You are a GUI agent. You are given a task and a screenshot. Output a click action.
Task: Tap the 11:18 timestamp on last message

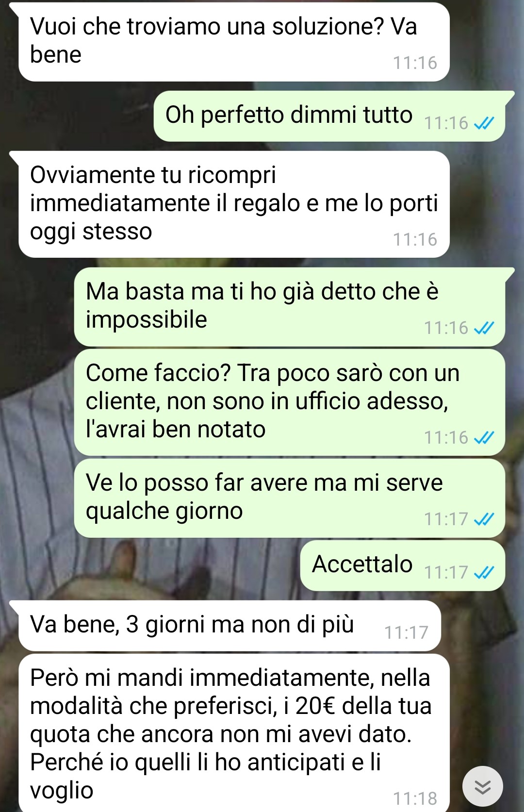pyautogui.click(x=415, y=798)
